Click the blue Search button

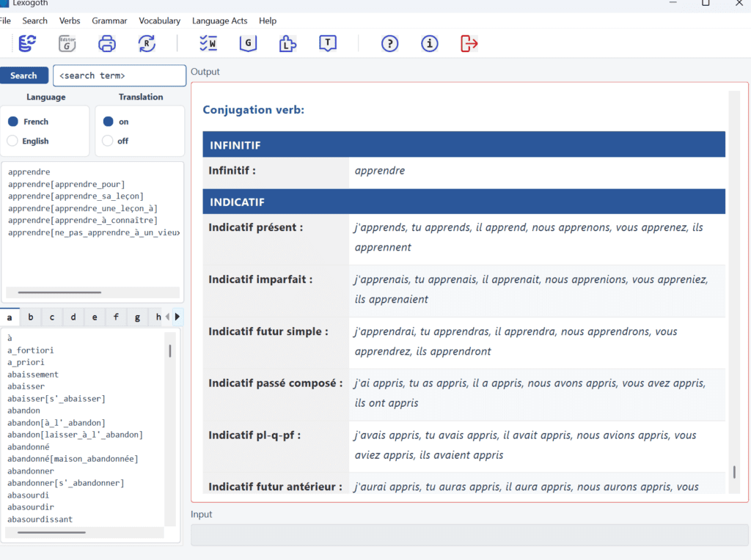coord(24,75)
